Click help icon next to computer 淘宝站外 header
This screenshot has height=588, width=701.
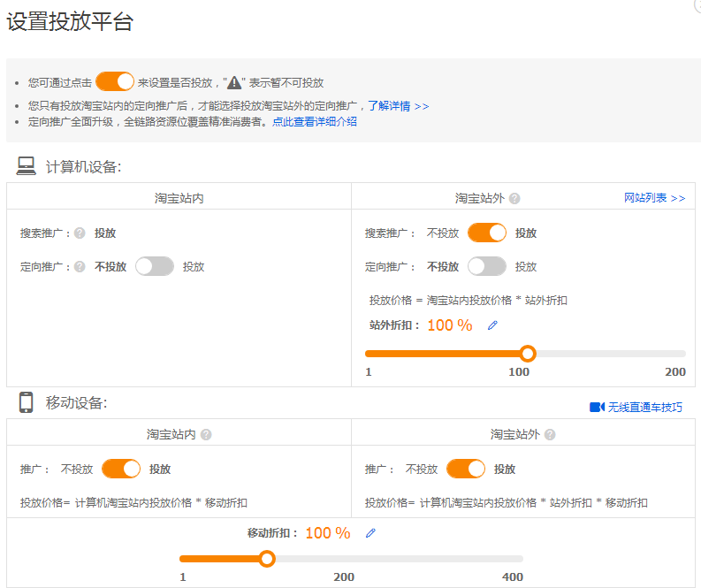coord(514,198)
